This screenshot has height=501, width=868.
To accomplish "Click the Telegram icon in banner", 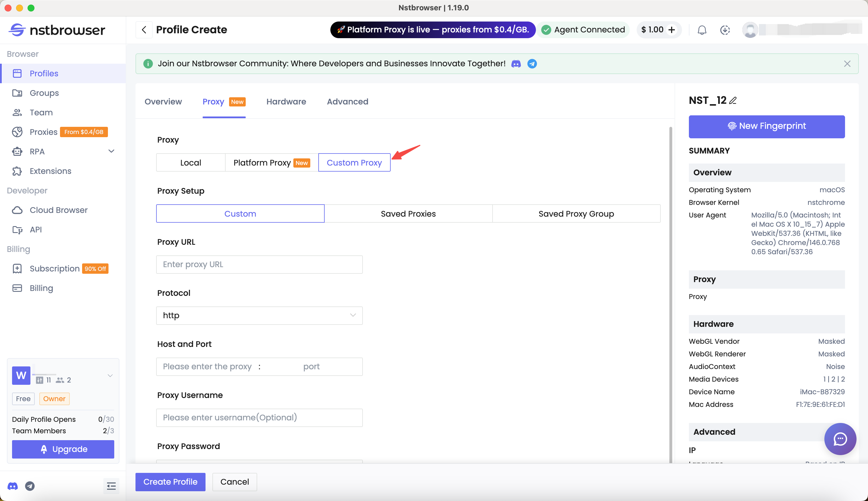I will [532, 64].
